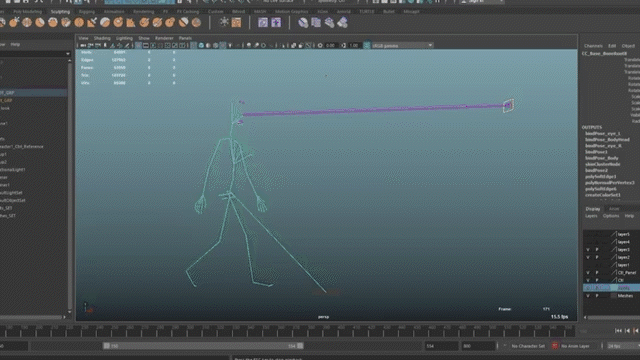Toggle the grid icon in viewport toolbar

(138, 46)
